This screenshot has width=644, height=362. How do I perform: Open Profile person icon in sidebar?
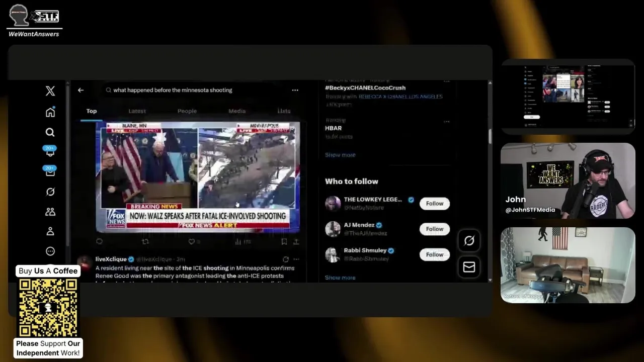[x=50, y=231]
